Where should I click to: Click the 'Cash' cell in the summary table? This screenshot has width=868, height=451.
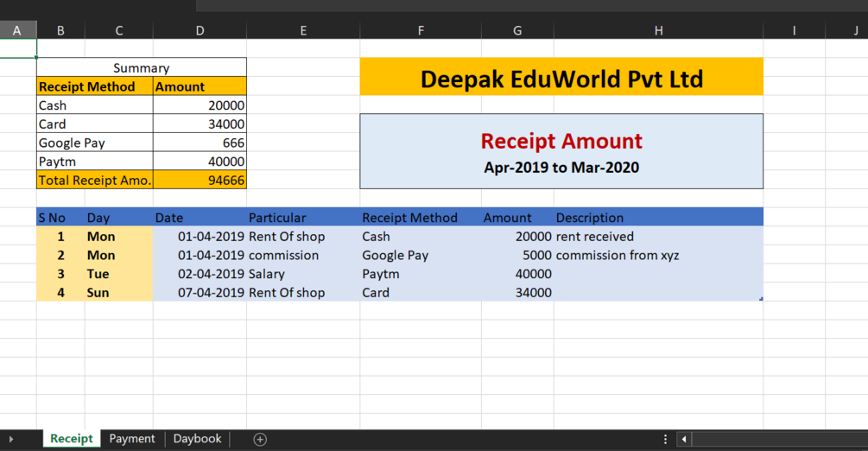pos(95,105)
